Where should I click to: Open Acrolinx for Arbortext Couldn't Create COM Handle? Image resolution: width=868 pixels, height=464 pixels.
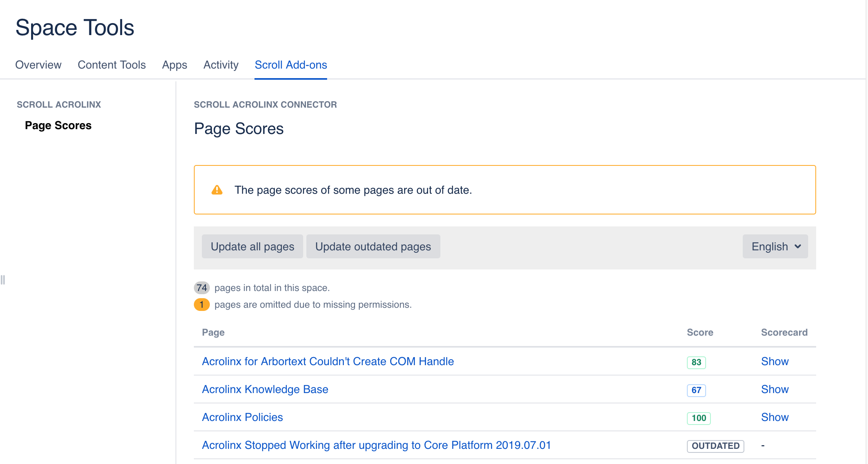coord(328,361)
